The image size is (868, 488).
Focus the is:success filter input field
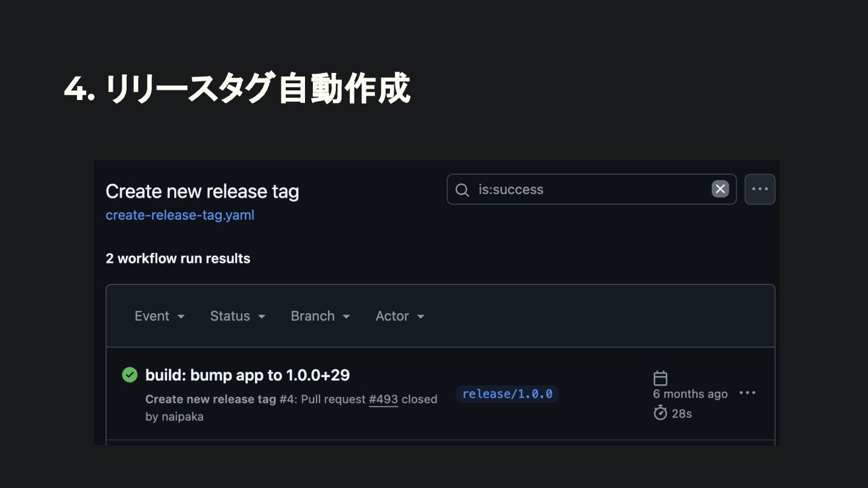[x=591, y=189]
